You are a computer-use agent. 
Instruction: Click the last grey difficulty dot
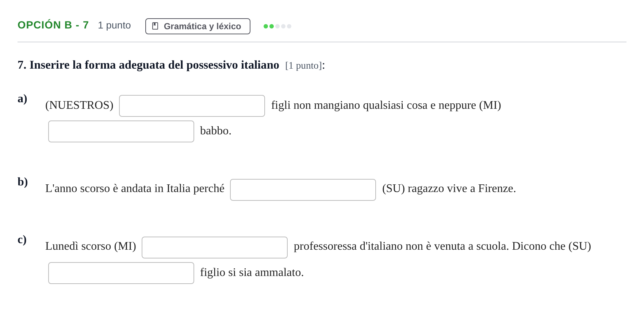tap(289, 26)
